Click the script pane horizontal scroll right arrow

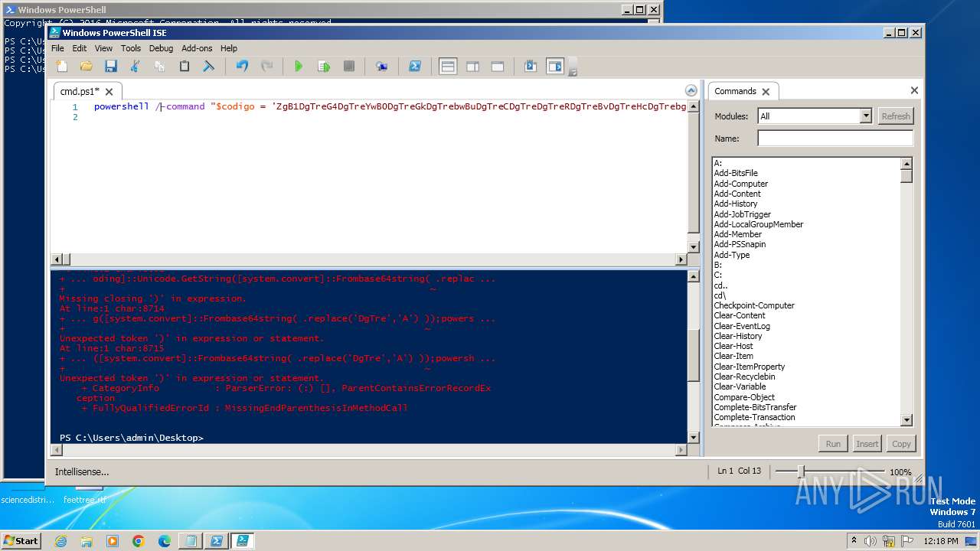[681, 259]
